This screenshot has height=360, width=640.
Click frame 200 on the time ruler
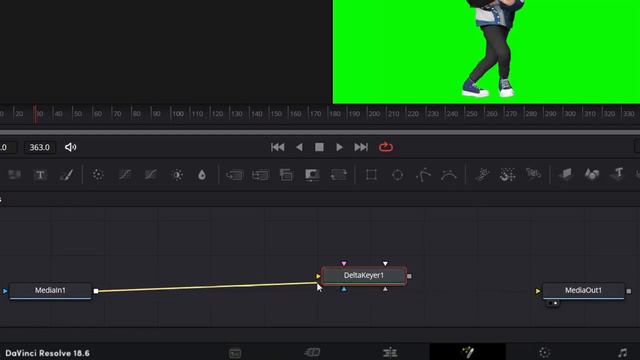click(373, 114)
